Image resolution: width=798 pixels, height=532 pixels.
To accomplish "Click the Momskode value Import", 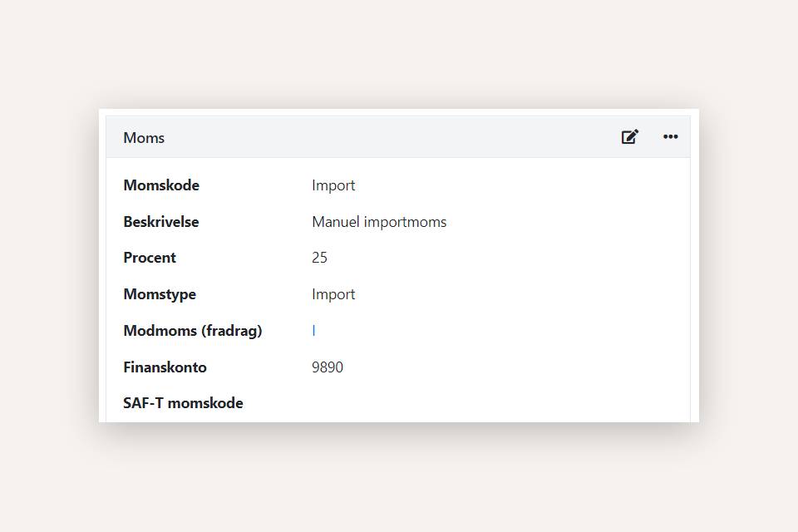I will pos(333,185).
